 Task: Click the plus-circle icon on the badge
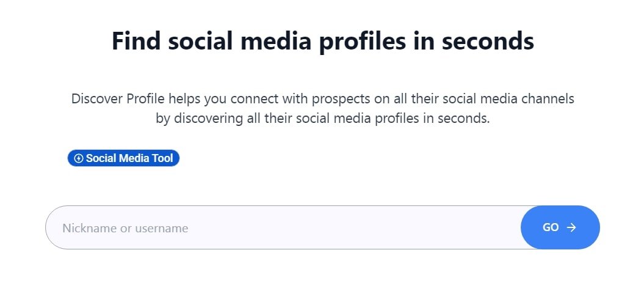[x=78, y=158]
